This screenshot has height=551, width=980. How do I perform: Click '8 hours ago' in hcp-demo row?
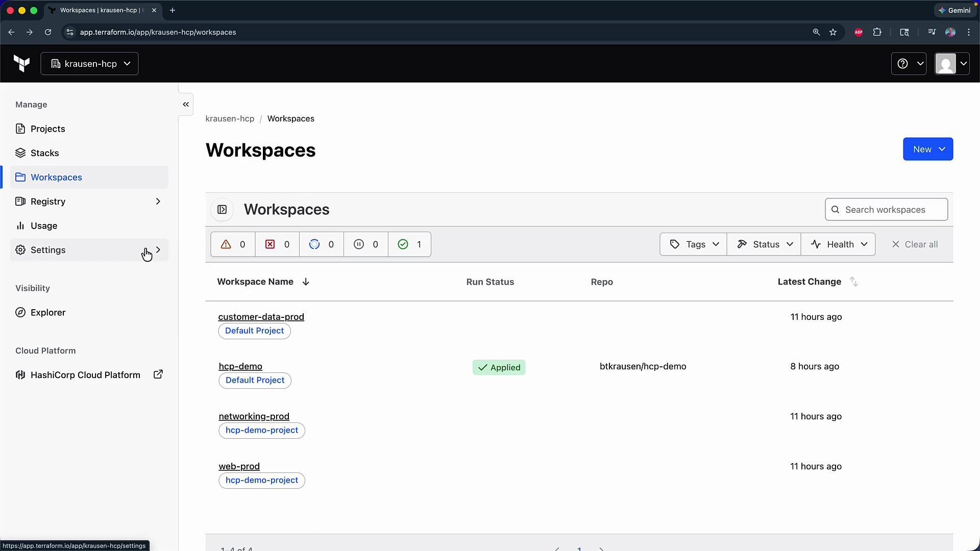(815, 366)
